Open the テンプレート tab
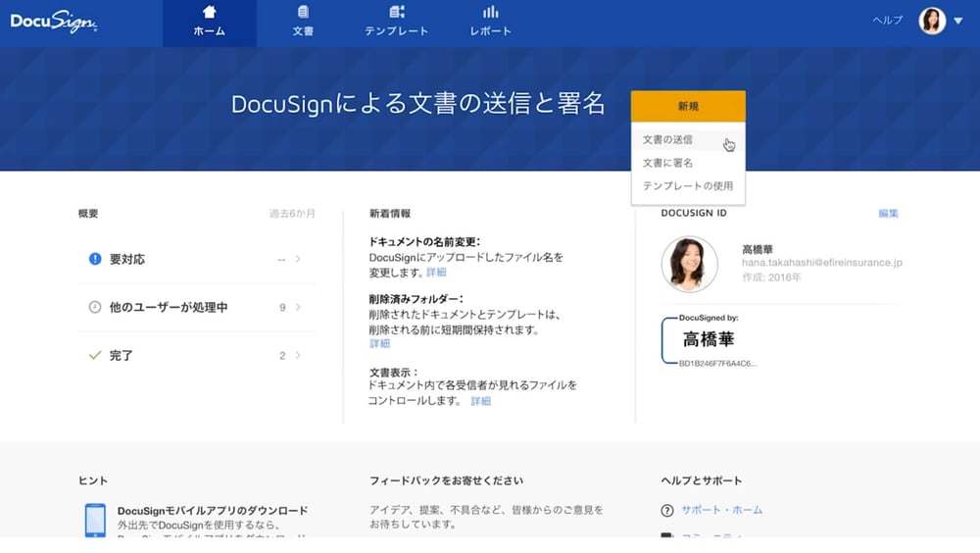The image size is (980, 553). 396,24
